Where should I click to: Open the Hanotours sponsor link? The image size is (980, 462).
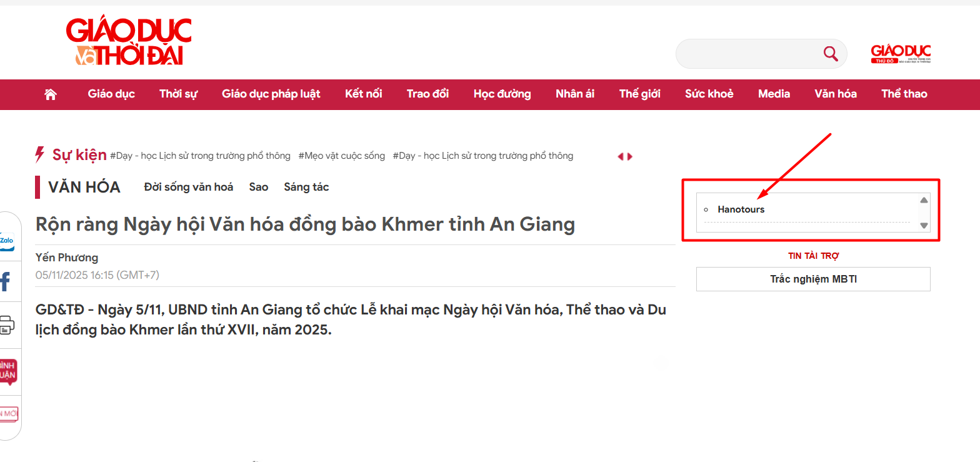click(741, 209)
